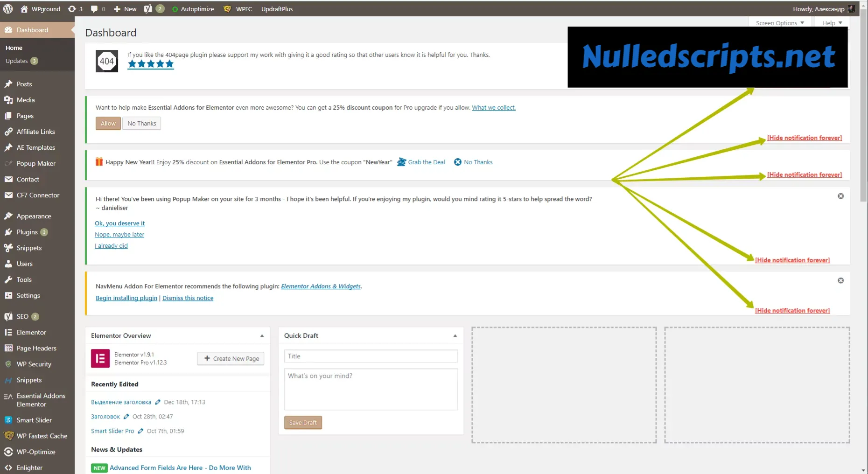Open Elementor Addons & Widgets link
The height and width of the screenshot is (474, 868).
pyautogui.click(x=321, y=286)
